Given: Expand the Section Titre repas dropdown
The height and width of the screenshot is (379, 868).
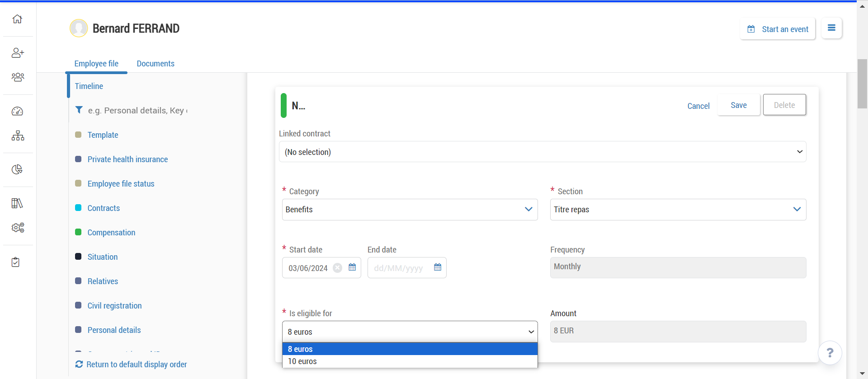Looking at the screenshot, I should [678, 210].
